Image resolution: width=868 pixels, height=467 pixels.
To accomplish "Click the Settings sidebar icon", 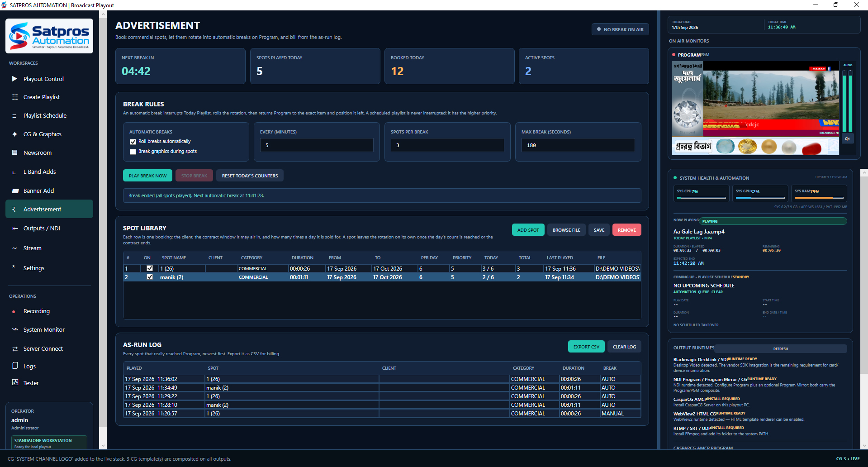I will [14, 267].
